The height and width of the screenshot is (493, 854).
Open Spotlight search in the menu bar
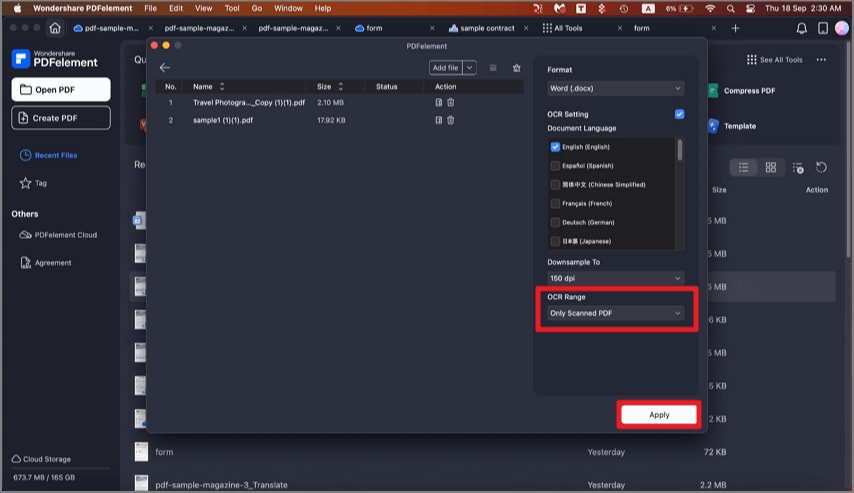click(x=730, y=8)
